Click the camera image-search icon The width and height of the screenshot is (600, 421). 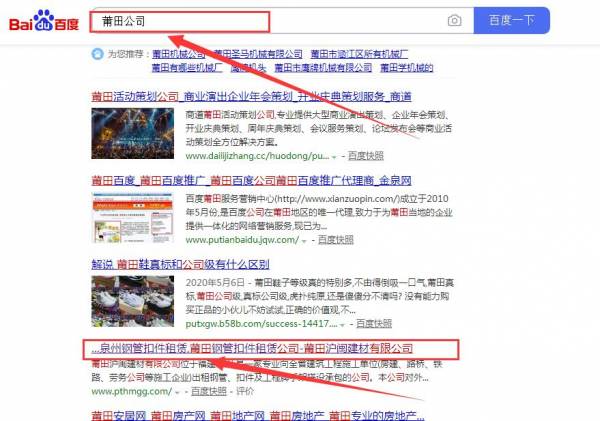455,21
